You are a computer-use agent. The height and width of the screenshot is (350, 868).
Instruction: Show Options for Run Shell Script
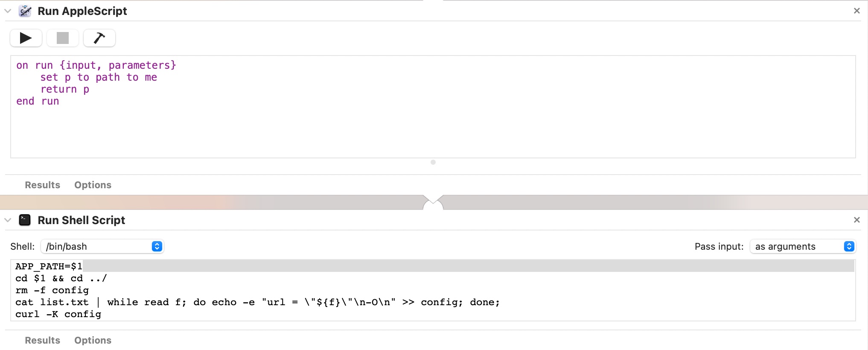[x=93, y=341]
